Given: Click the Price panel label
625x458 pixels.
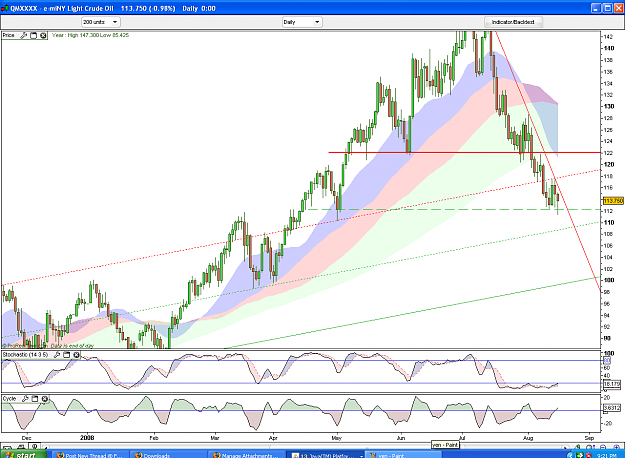Looking at the screenshot, I should [8, 35].
